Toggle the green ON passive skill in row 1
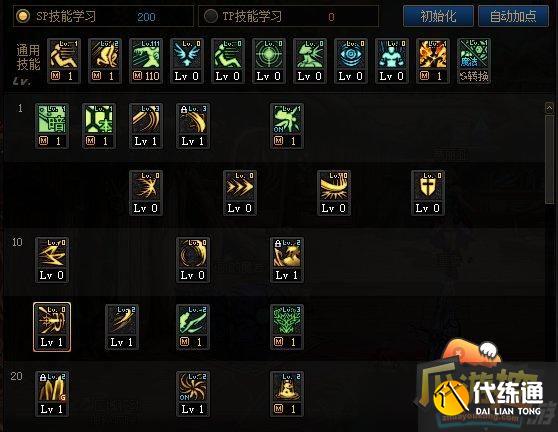Image resolution: width=558 pixels, height=432 pixels. pos(287,126)
